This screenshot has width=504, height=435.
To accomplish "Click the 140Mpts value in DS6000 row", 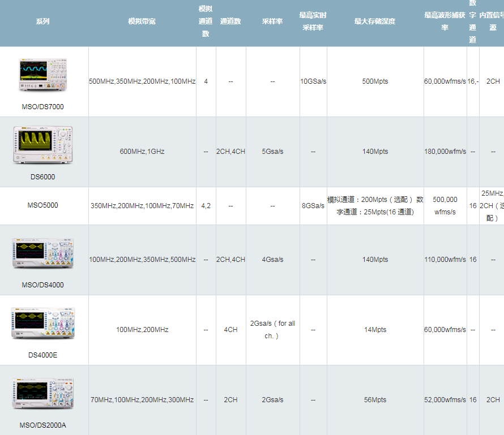I will coord(375,152).
